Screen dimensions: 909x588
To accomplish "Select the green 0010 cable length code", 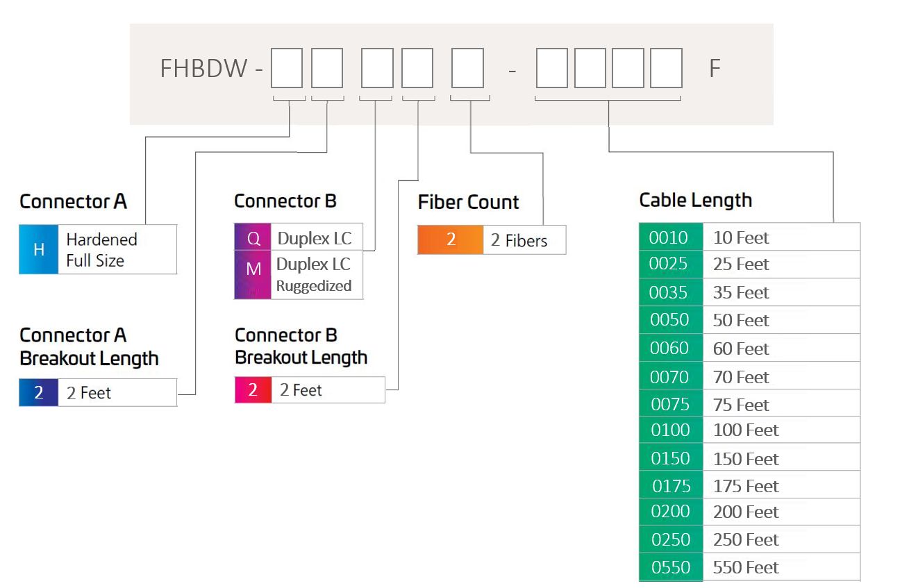I will point(669,238).
